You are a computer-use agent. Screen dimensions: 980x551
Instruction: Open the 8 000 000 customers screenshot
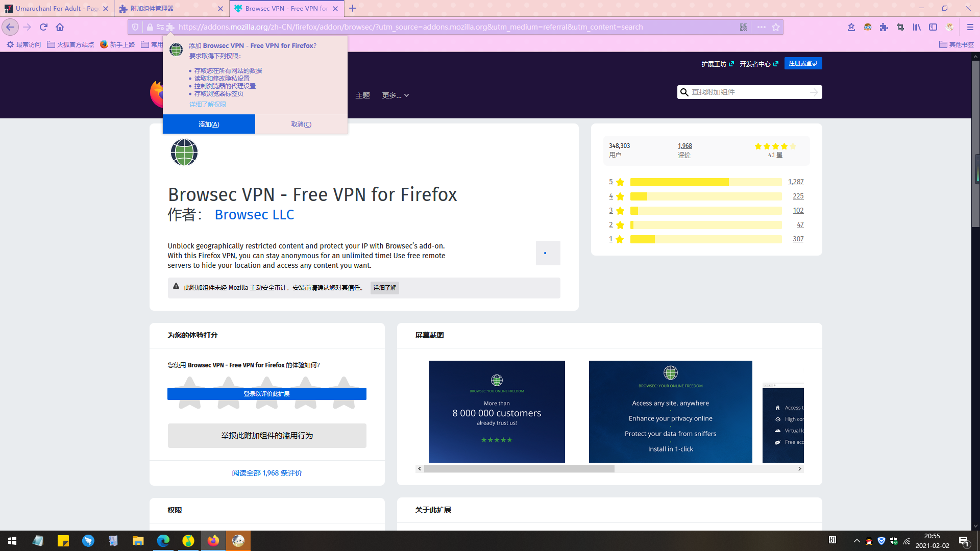pos(497,412)
